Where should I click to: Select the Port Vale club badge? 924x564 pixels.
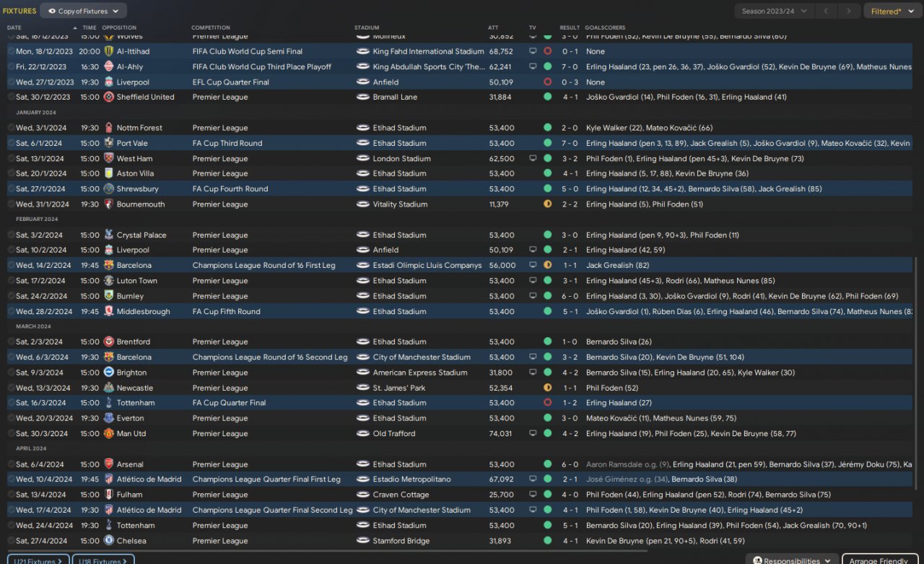pyautogui.click(x=109, y=143)
